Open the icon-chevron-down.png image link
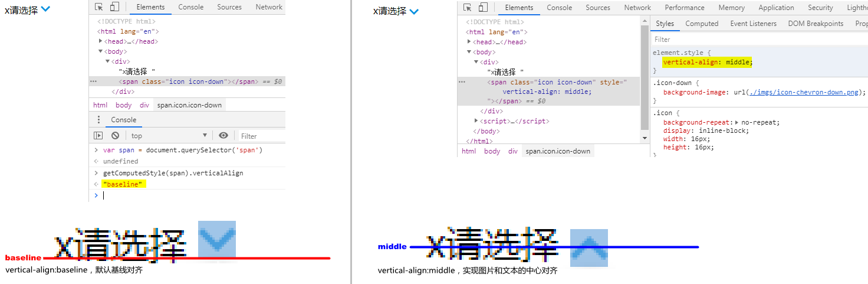This screenshot has height=284, width=868. [803, 92]
